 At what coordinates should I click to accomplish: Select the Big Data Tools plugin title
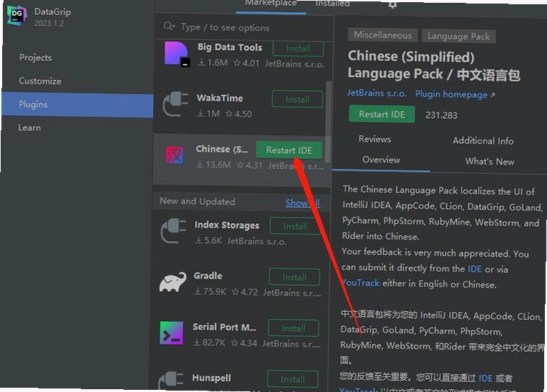(x=230, y=47)
